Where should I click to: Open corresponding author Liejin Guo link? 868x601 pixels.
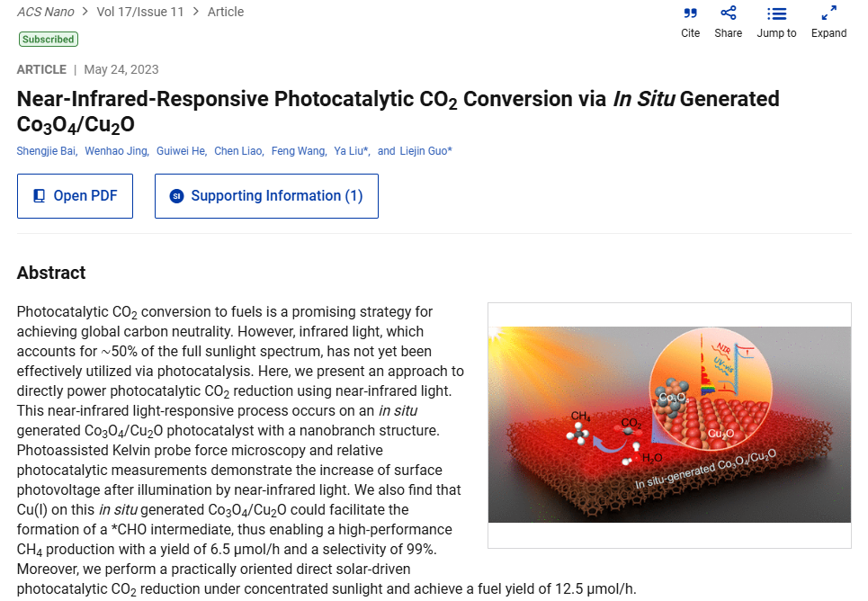[x=425, y=150]
